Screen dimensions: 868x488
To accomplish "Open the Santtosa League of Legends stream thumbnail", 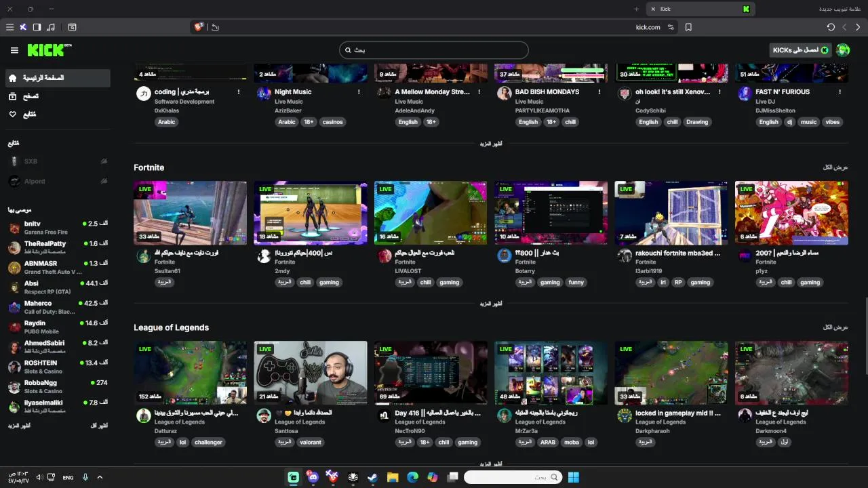I will [x=311, y=373].
